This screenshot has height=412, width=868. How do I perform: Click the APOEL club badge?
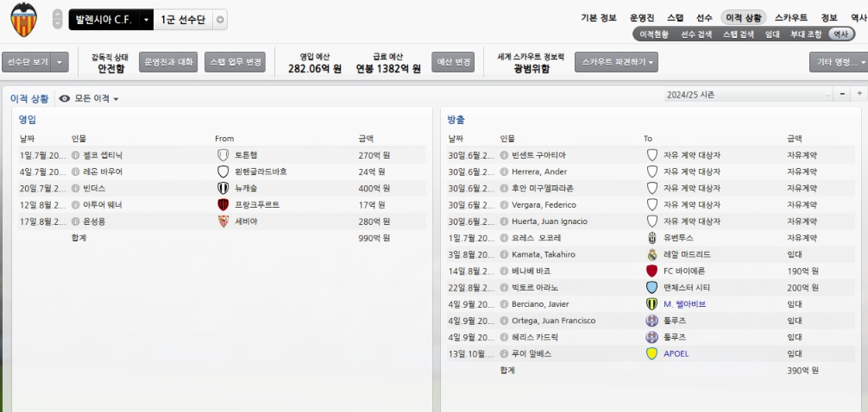coord(652,353)
